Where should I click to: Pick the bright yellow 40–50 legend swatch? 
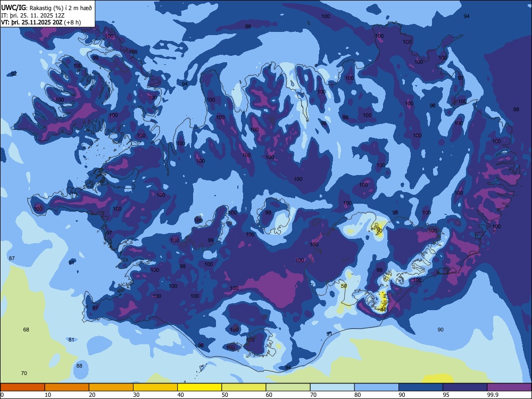pos(199,387)
